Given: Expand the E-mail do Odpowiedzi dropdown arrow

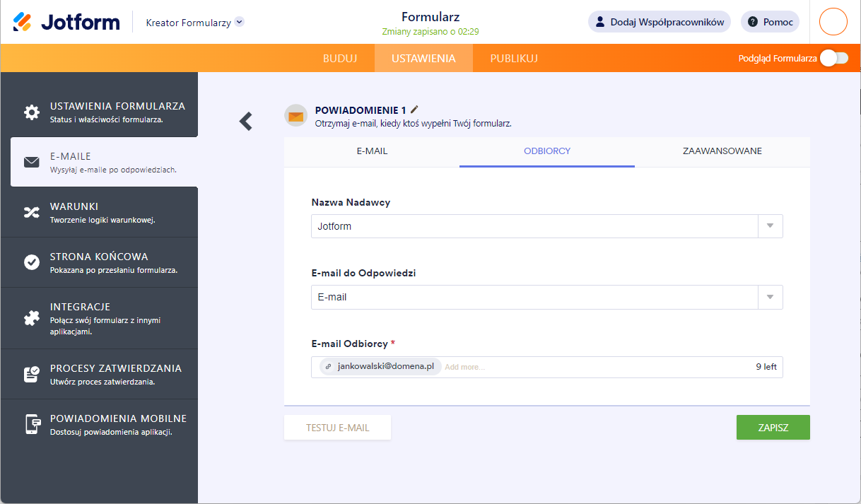Looking at the screenshot, I should coord(771,297).
